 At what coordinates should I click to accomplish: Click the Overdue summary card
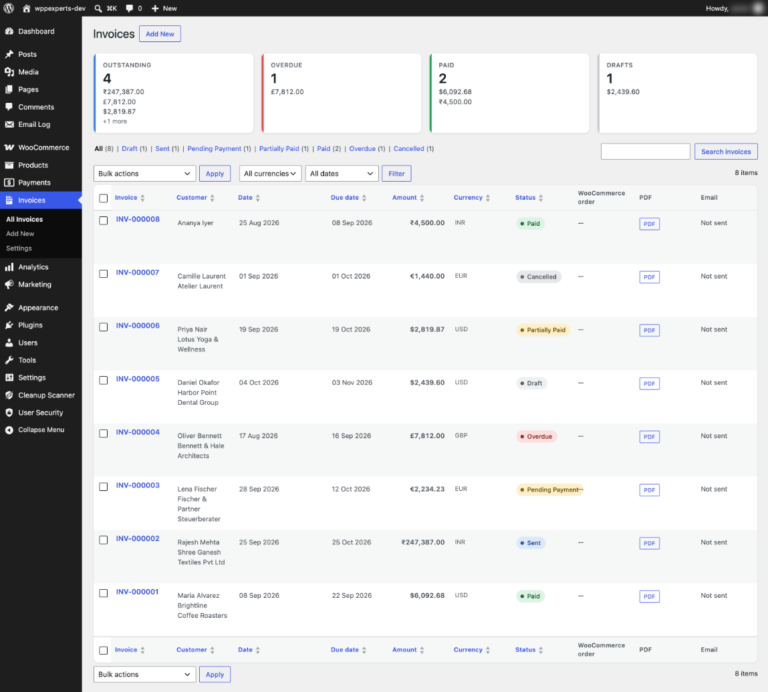click(x=341, y=93)
